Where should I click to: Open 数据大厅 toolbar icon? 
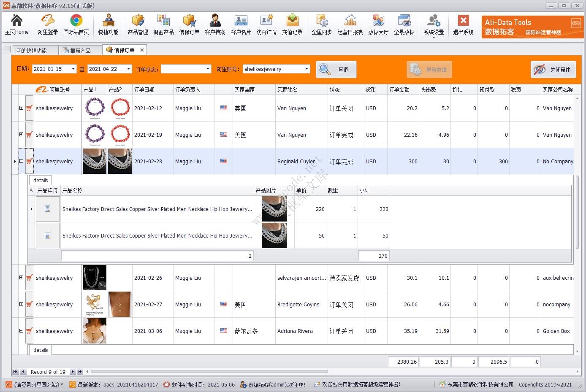coord(378,24)
